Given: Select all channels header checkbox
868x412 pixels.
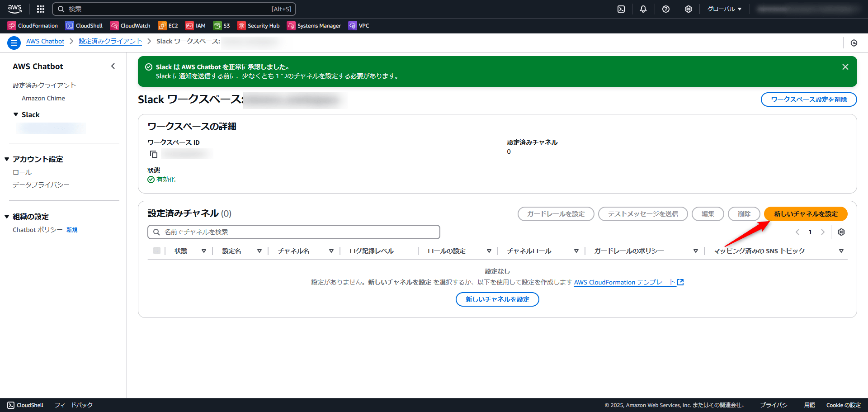Looking at the screenshot, I should point(157,251).
